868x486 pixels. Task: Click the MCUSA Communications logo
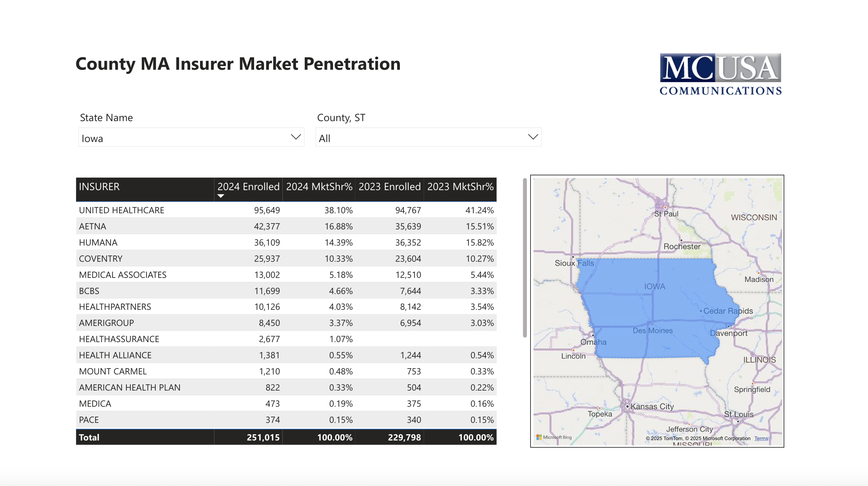(x=720, y=75)
